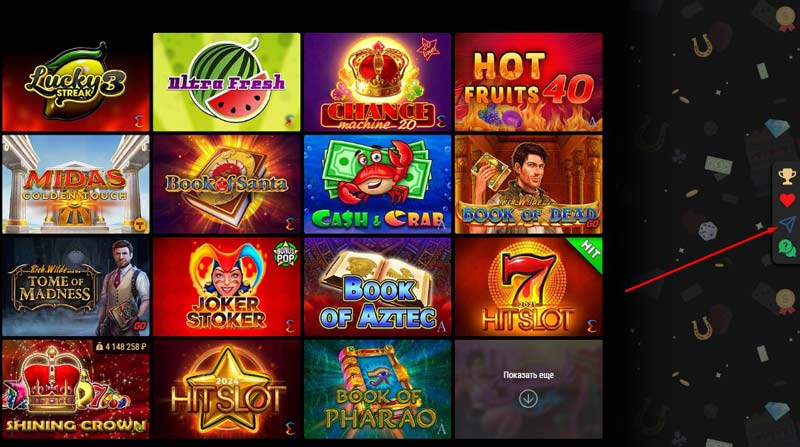Launch the Book of Santa slot
This screenshot has width=800, height=447.
tap(227, 184)
